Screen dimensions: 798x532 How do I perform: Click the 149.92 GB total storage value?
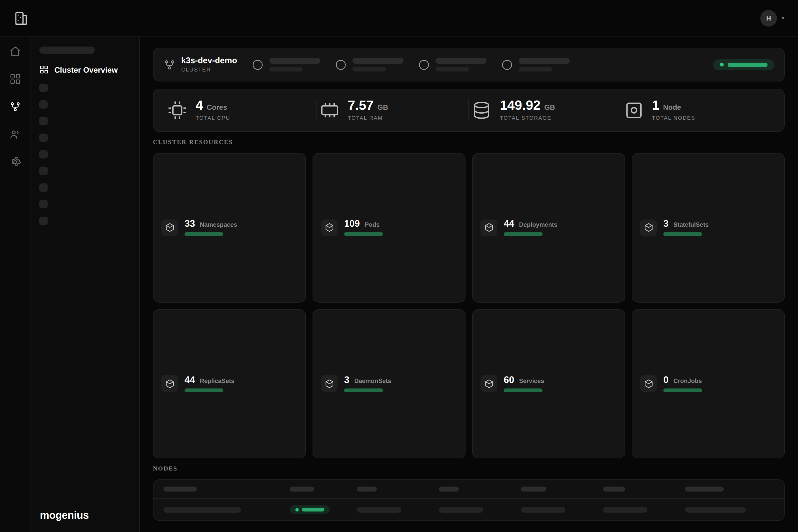527,106
